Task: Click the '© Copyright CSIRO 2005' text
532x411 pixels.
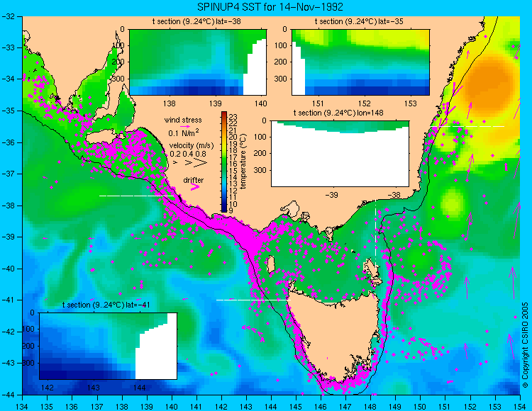Action: click(525, 345)
